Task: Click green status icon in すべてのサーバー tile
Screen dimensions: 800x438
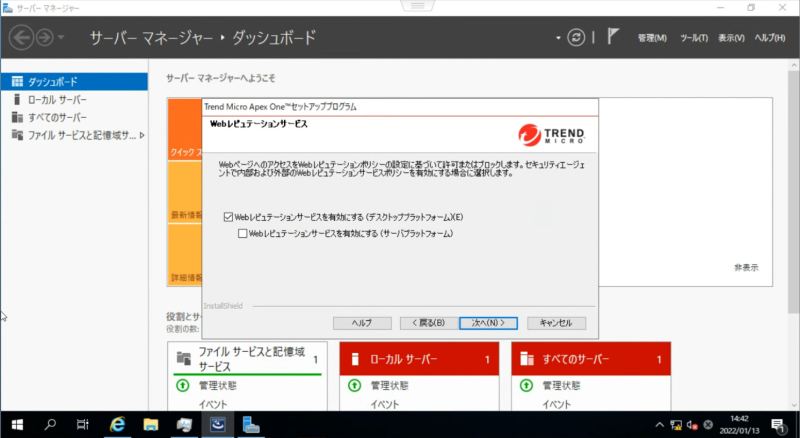Action: pos(527,385)
